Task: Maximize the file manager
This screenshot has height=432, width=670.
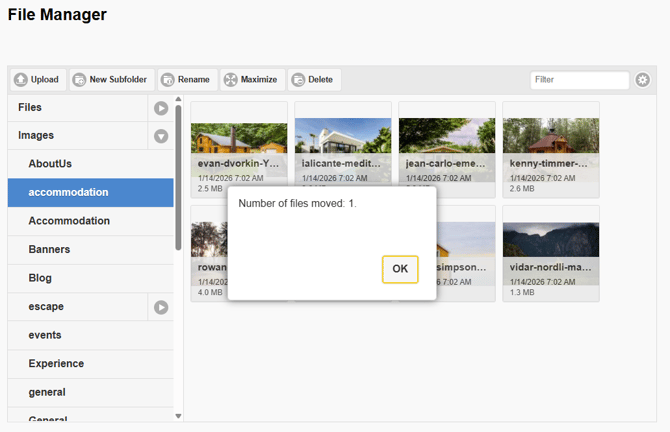Action: coord(253,80)
